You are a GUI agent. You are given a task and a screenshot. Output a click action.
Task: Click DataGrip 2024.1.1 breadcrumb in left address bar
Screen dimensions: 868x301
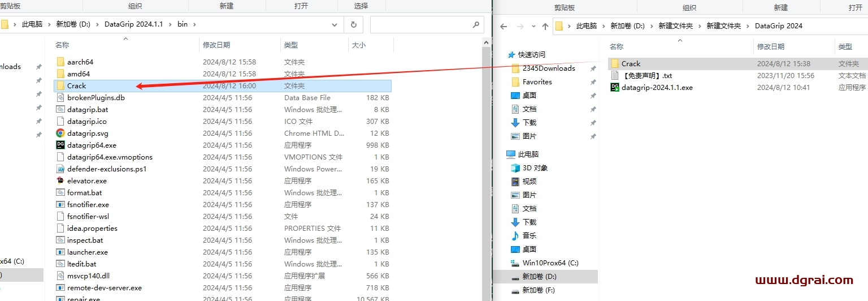tap(133, 24)
